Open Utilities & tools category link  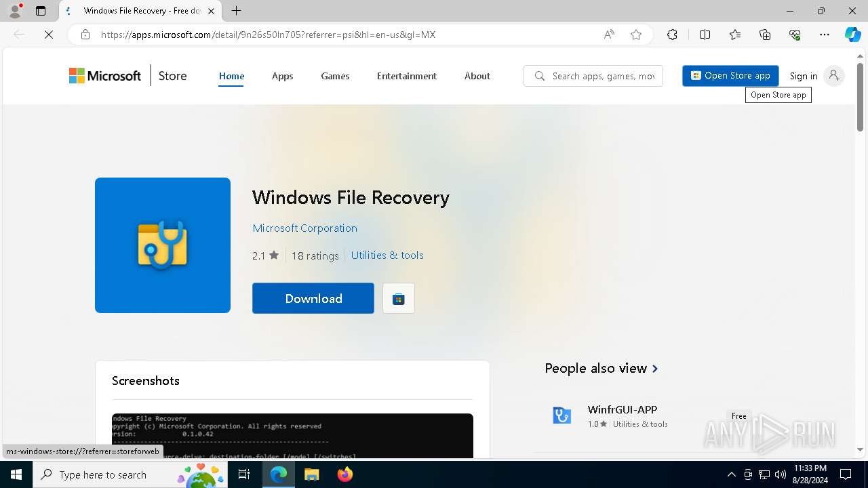pyautogui.click(x=387, y=256)
